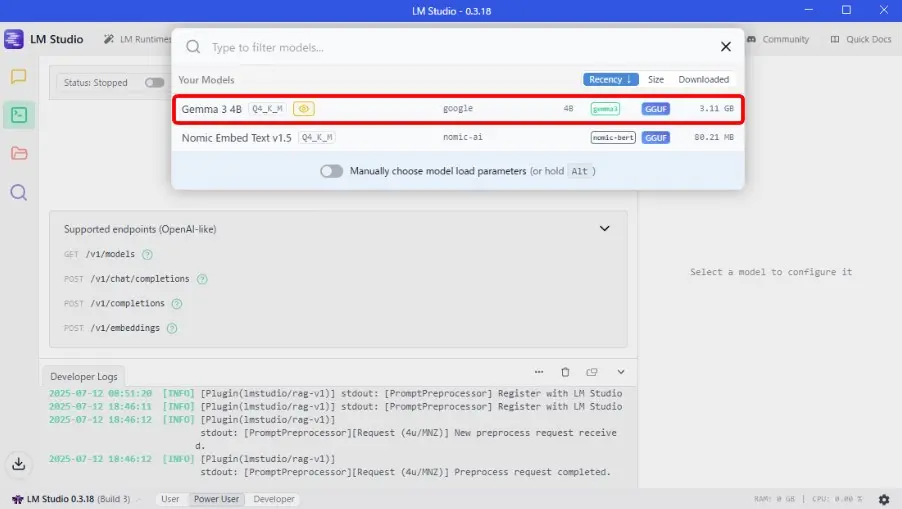Click the vision eye badge on Gemma 3 4B
Screen dimensions: 902x509
pos(304,109)
